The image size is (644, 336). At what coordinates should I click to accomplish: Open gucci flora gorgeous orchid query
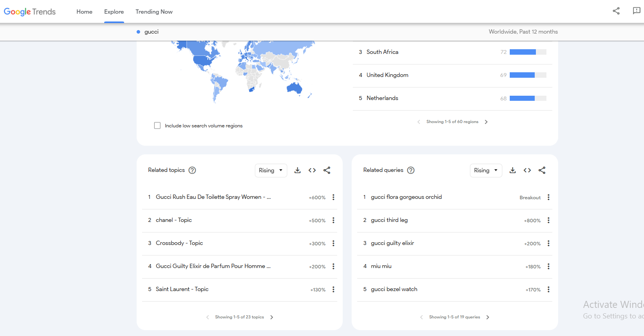pos(406,197)
